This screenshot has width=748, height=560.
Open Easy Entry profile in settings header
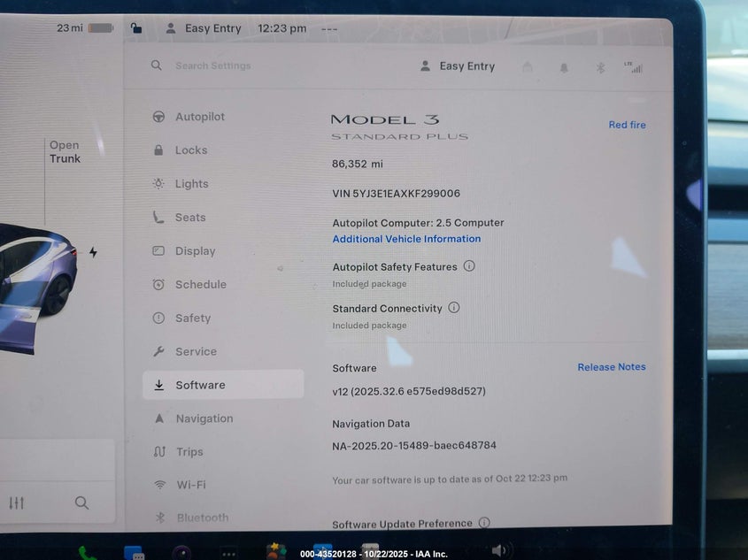pos(458,66)
